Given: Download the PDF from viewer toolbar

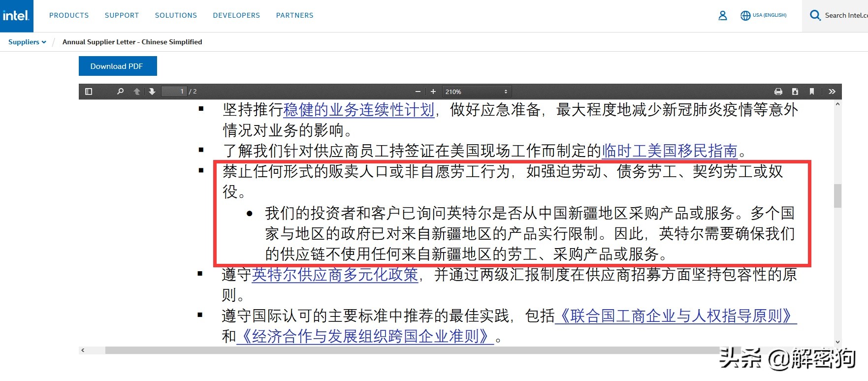Looking at the screenshot, I should coord(795,92).
